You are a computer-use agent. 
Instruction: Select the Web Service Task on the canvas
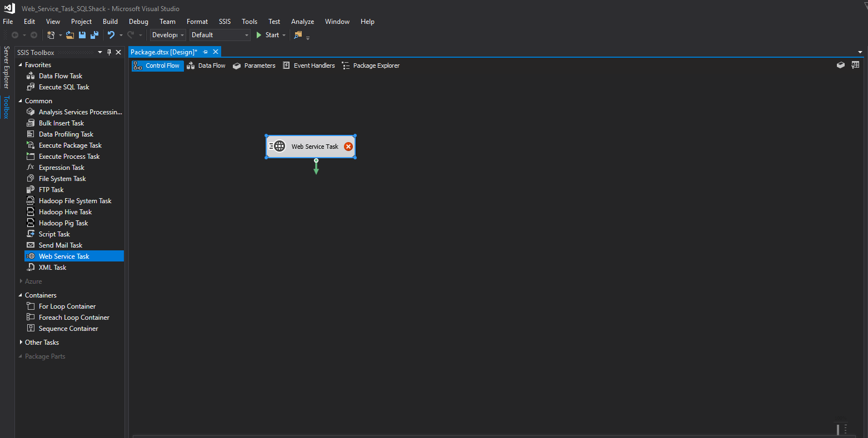pos(311,147)
